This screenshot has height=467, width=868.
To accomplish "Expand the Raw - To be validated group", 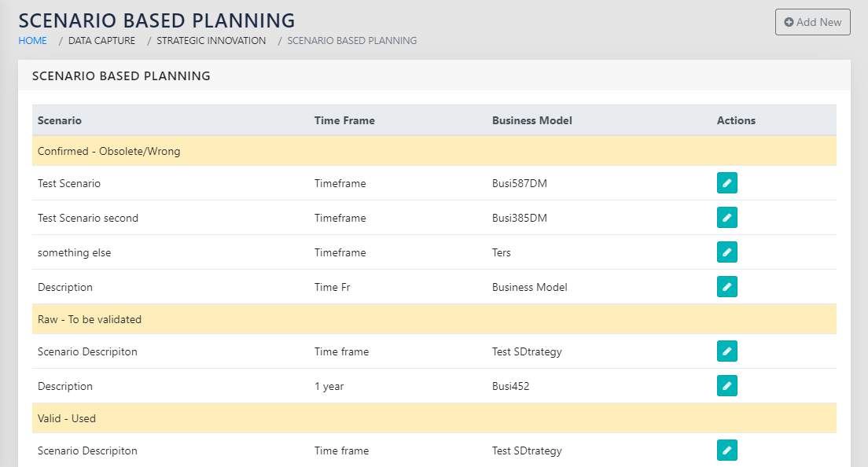I will [x=90, y=319].
